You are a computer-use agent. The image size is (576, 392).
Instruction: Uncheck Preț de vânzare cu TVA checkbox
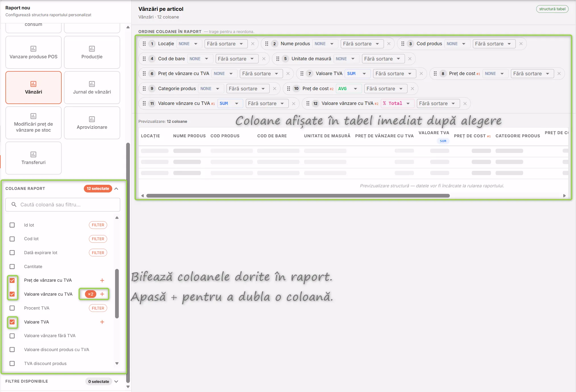[x=12, y=280]
